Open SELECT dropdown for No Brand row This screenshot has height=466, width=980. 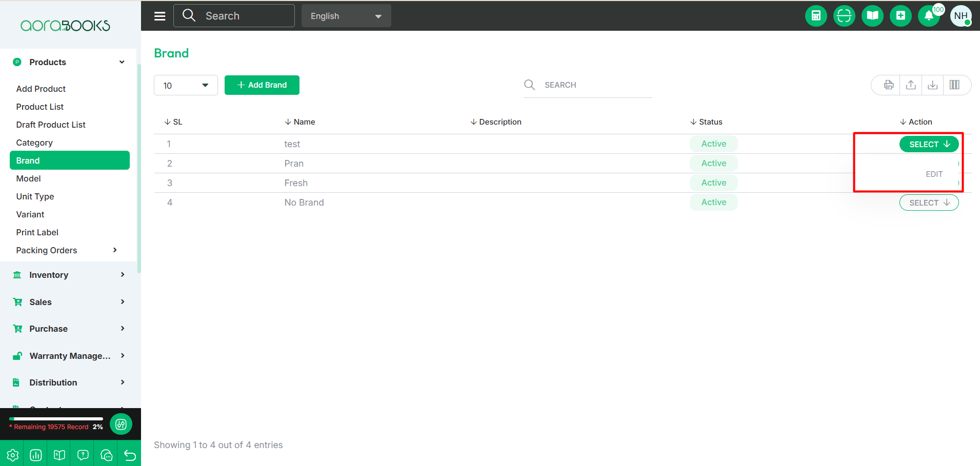pos(929,202)
